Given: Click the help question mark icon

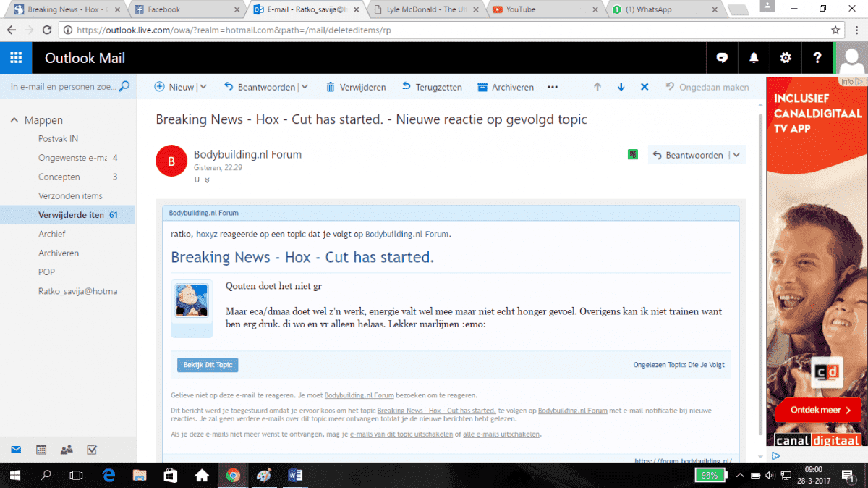Looking at the screenshot, I should click(x=817, y=58).
